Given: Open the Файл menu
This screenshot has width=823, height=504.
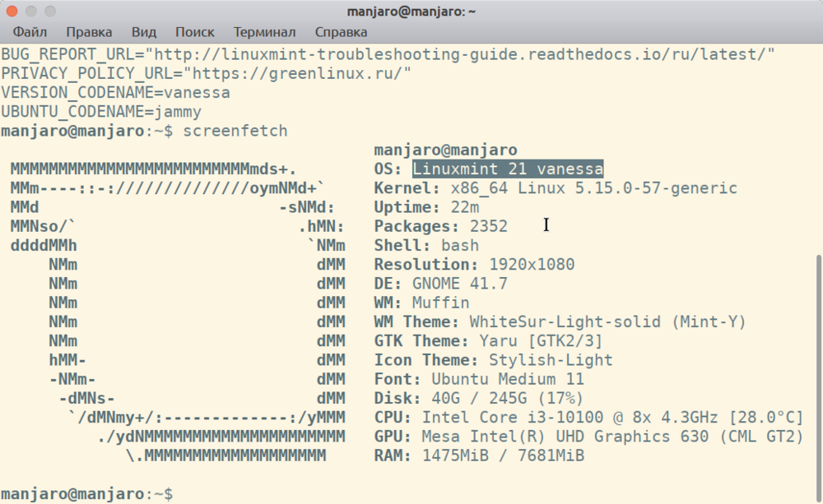Looking at the screenshot, I should click(30, 32).
